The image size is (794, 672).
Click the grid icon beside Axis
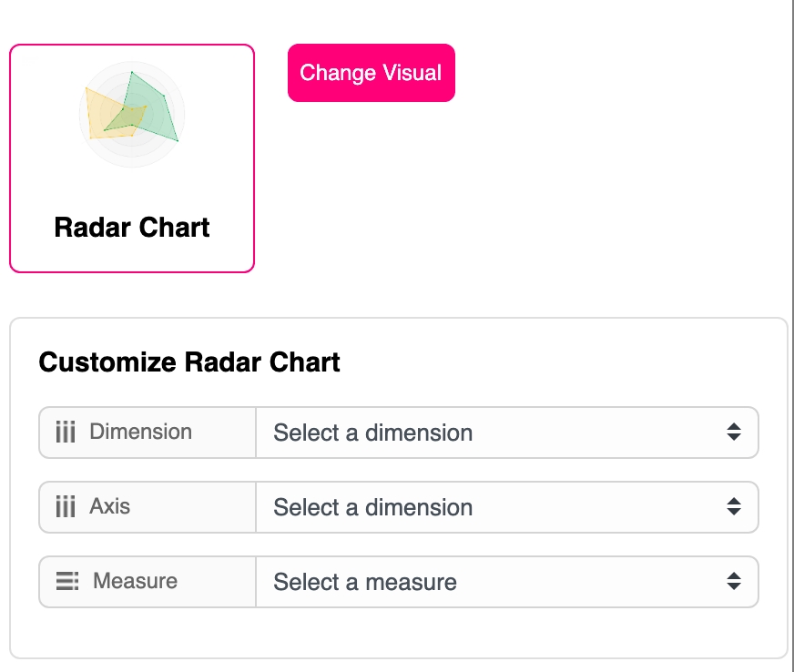point(66,507)
